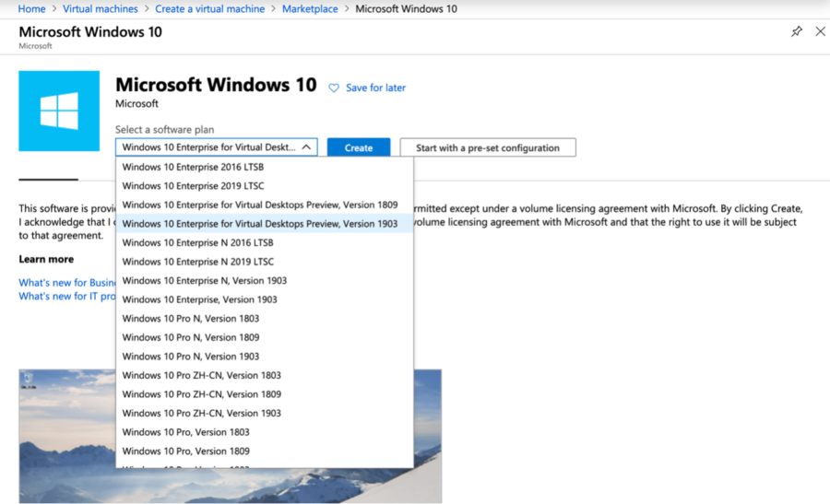830x504 pixels.
Task: Choose Enterprise for Virtual Desktops Preview, Version 1903
Action: (x=265, y=224)
